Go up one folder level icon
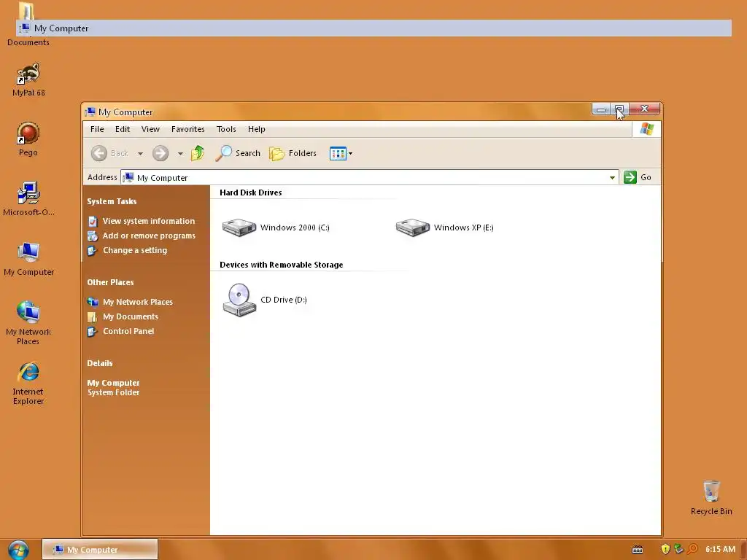Viewport: 747px width, 560px height. [198, 153]
